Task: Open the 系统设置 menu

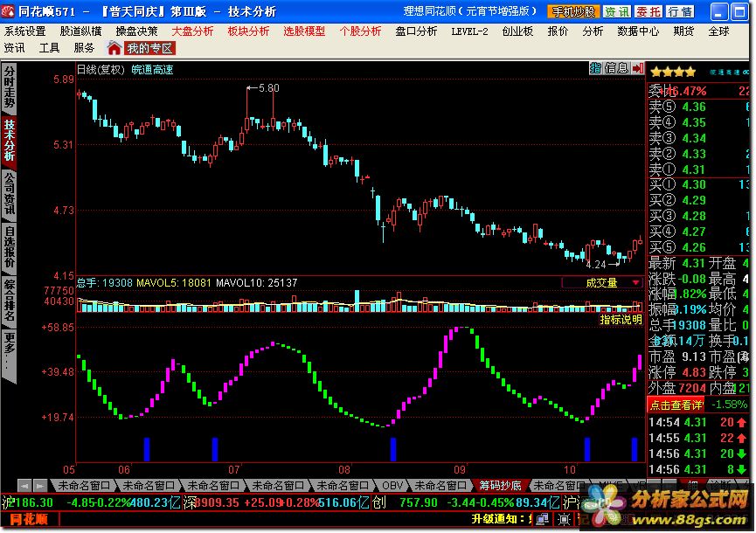Action: pyautogui.click(x=25, y=31)
